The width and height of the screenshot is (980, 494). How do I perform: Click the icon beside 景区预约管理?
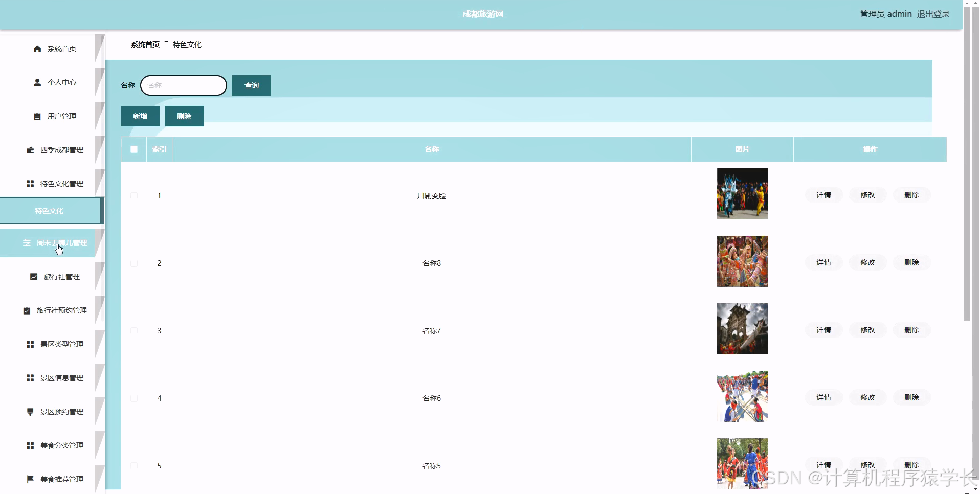click(x=30, y=412)
